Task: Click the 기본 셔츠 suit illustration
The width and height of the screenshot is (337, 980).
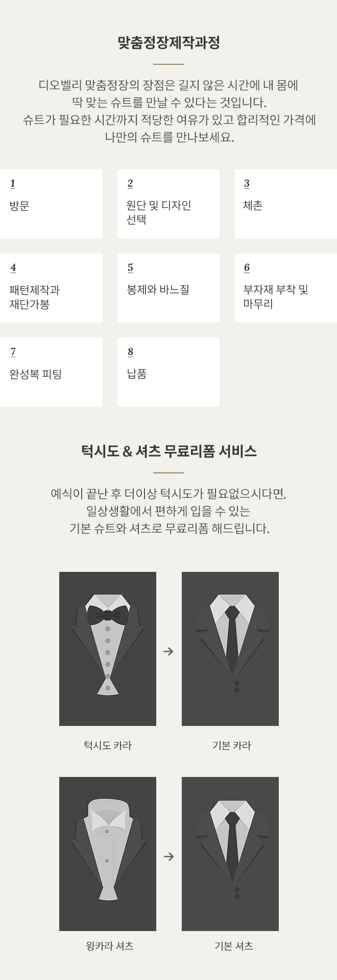Action: 230,853
